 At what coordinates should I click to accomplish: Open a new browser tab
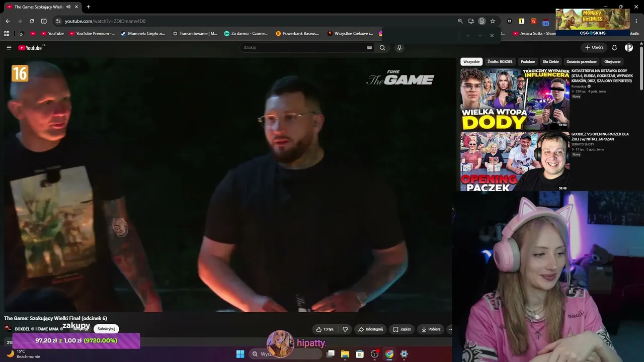[89, 7]
